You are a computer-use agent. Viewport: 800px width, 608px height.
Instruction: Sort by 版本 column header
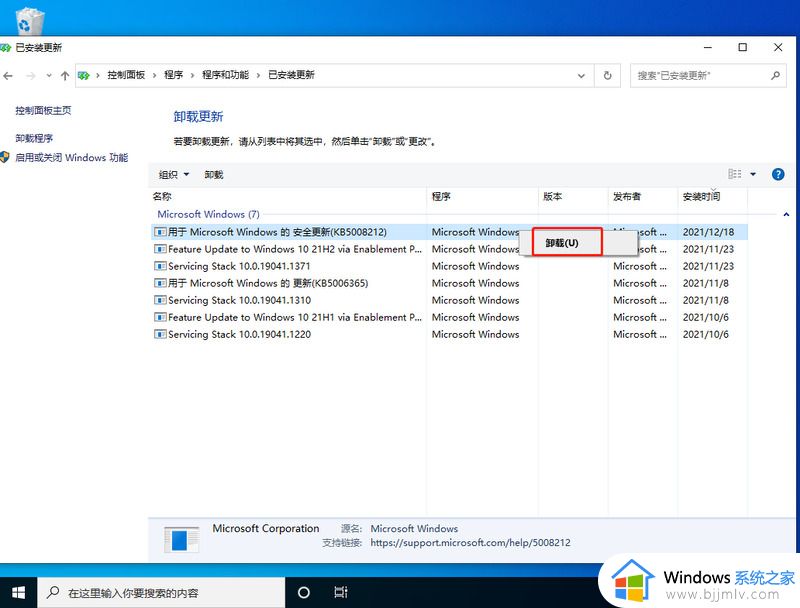[x=553, y=196]
